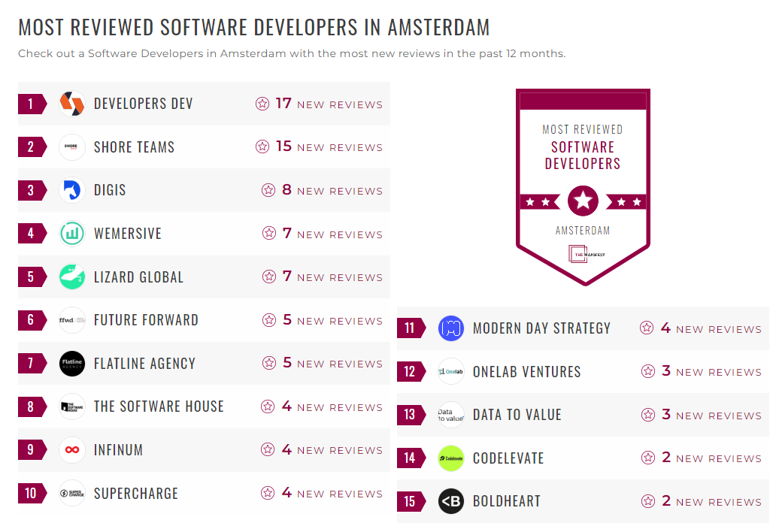
Task: Select the Shore Teams logo icon
Action: coord(71,147)
